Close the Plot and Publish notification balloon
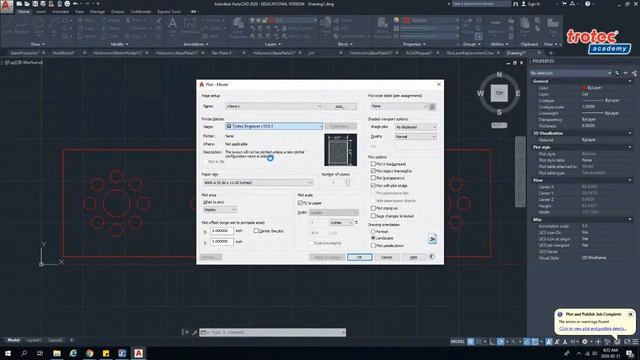This screenshot has height=360, width=640. 630,314
